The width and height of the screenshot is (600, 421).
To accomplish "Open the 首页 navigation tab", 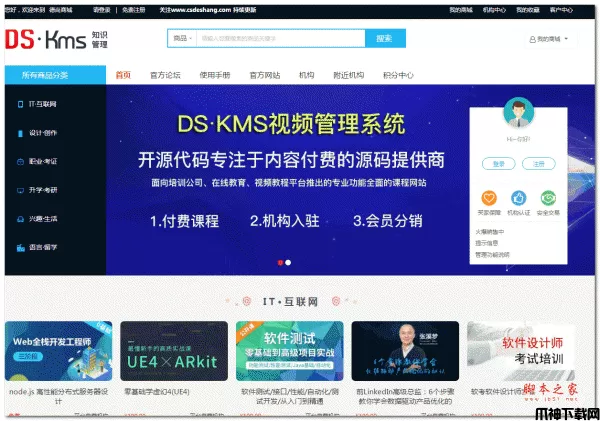I will click(x=123, y=75).
